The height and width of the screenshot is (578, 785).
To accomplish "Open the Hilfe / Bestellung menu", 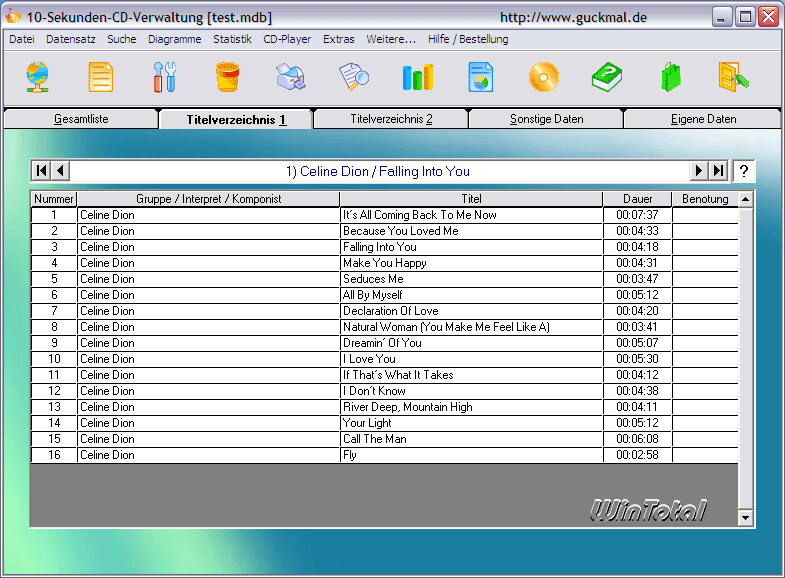I will (468, 39).
